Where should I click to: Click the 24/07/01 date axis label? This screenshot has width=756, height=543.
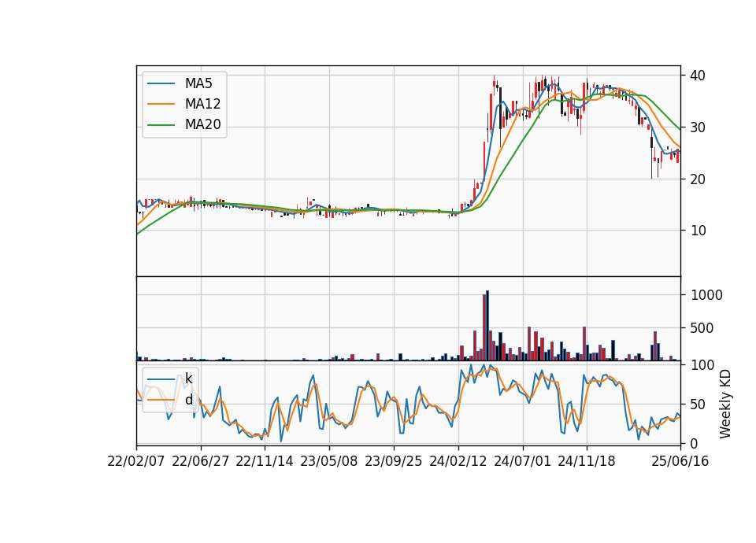522,461
